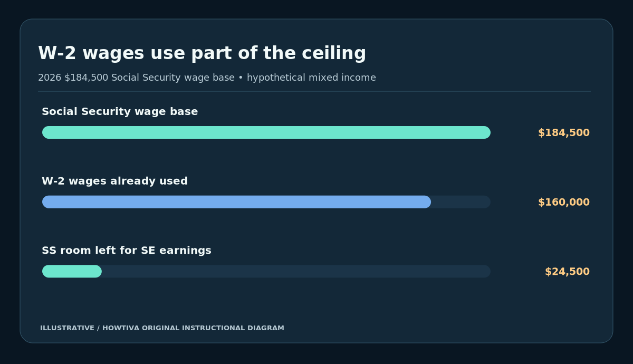
Task: Click "hypothetical mixed income" in the subtitle
Action: point(311,78)
